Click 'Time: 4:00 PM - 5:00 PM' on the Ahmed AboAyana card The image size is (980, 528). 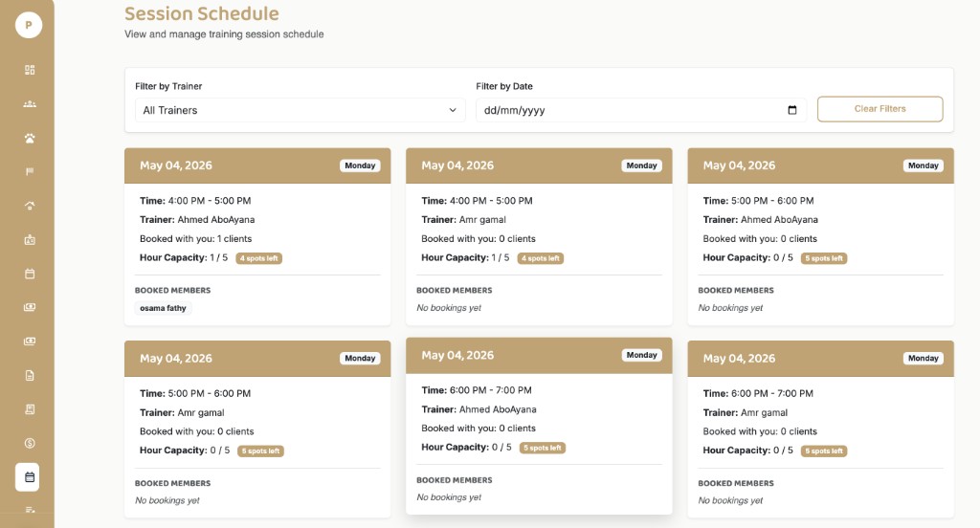click(x=195, y=201)
